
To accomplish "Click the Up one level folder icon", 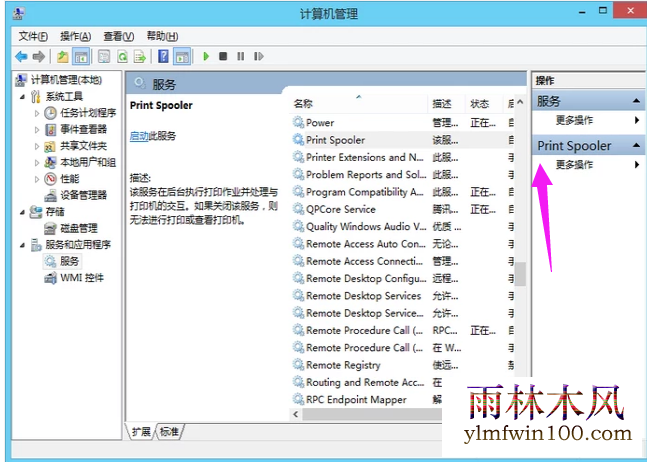I will click(x=63, y=57).
